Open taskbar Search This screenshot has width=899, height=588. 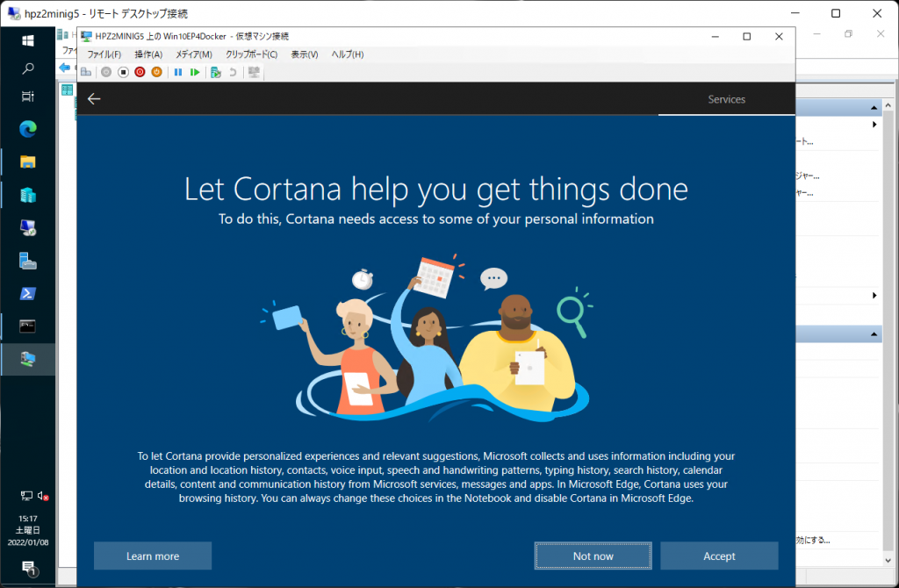(27, 68)
